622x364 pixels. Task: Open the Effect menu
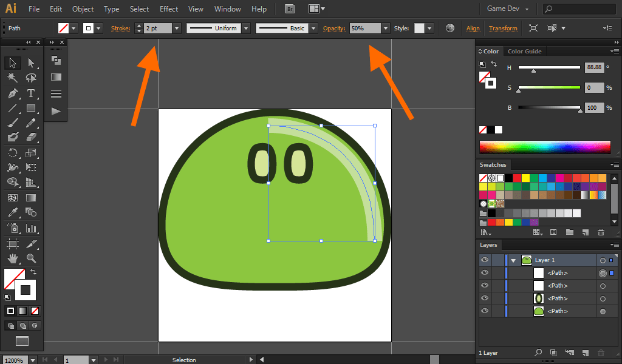pyautogui.click(x=169, y=9)
